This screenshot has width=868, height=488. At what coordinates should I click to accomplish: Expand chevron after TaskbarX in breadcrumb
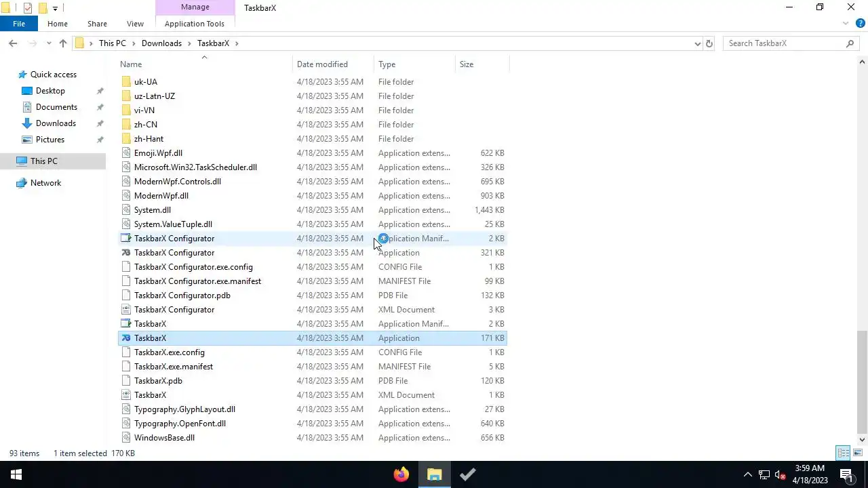click(x=237, y=43)
